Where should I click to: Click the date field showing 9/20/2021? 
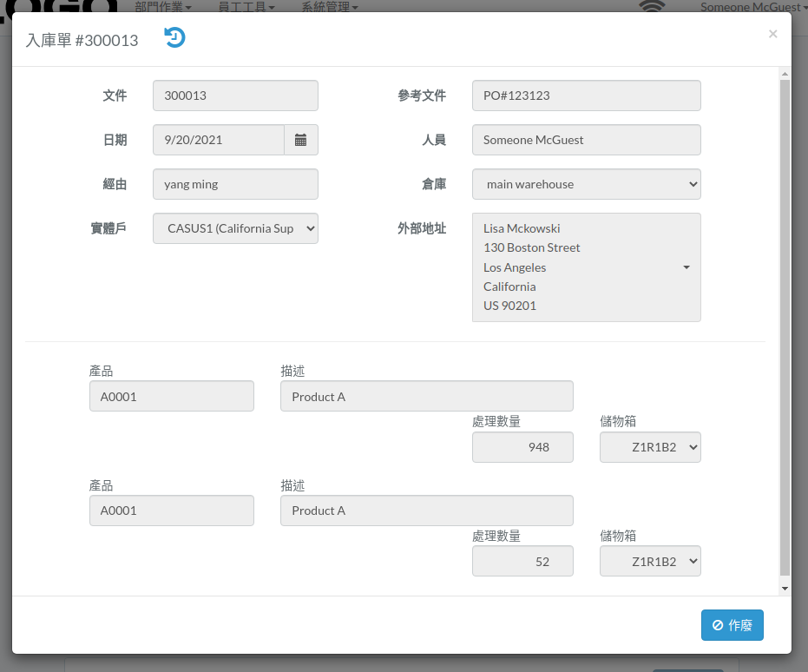click(x=219, y=140)
